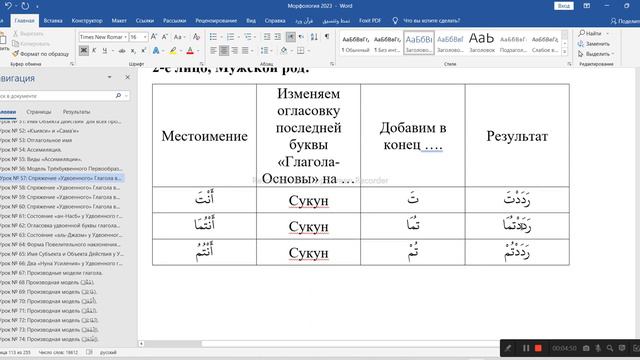Choose font color swatch

[190, 51]
